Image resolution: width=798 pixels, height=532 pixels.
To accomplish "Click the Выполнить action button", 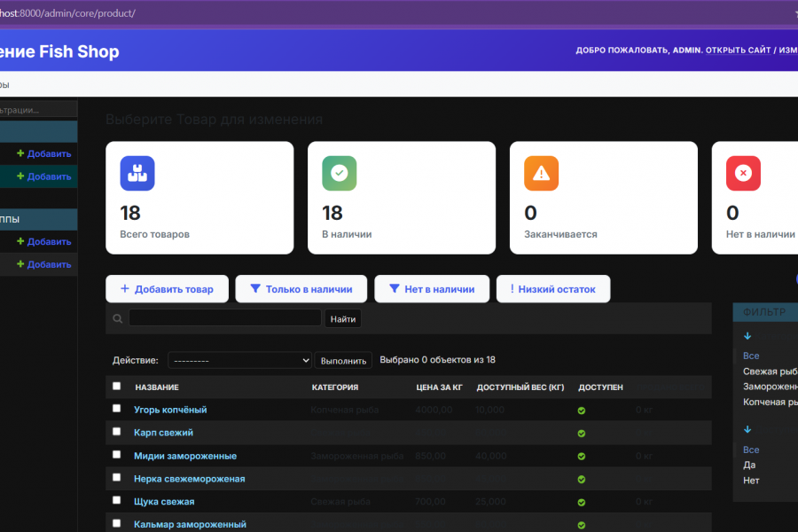I will click(343, 361).
